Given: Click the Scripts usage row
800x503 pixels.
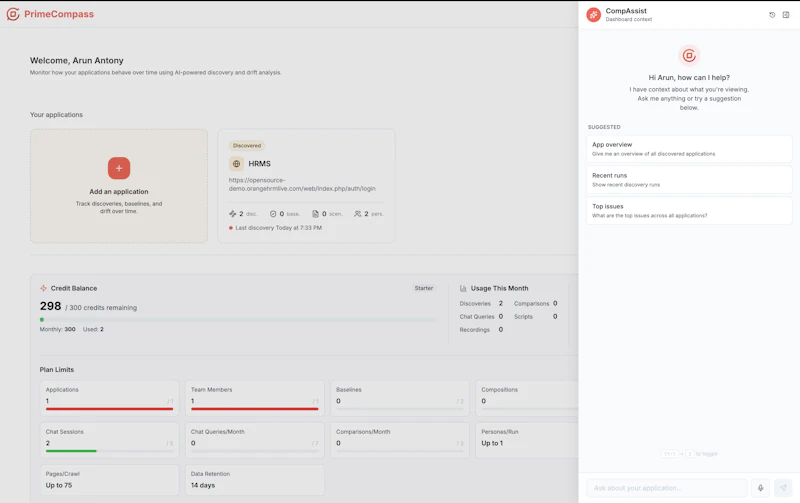Looking at the screenshot, I should point(536,317).
